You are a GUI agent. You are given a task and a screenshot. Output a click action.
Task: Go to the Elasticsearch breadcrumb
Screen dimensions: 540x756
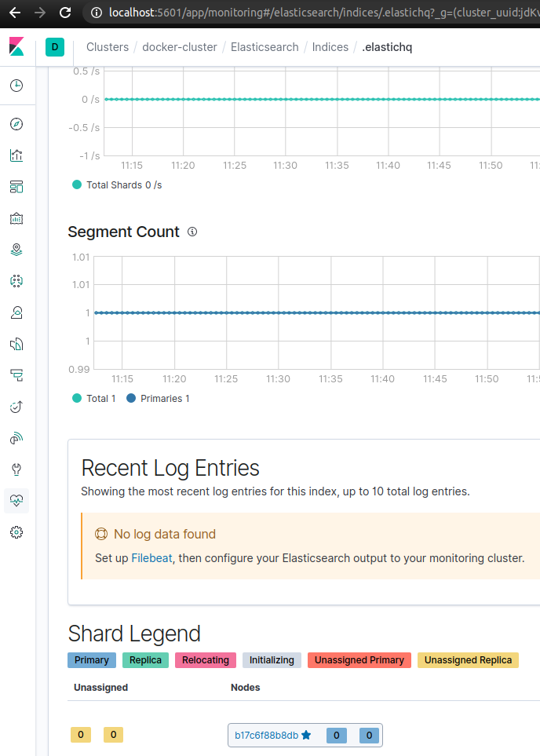265,47
